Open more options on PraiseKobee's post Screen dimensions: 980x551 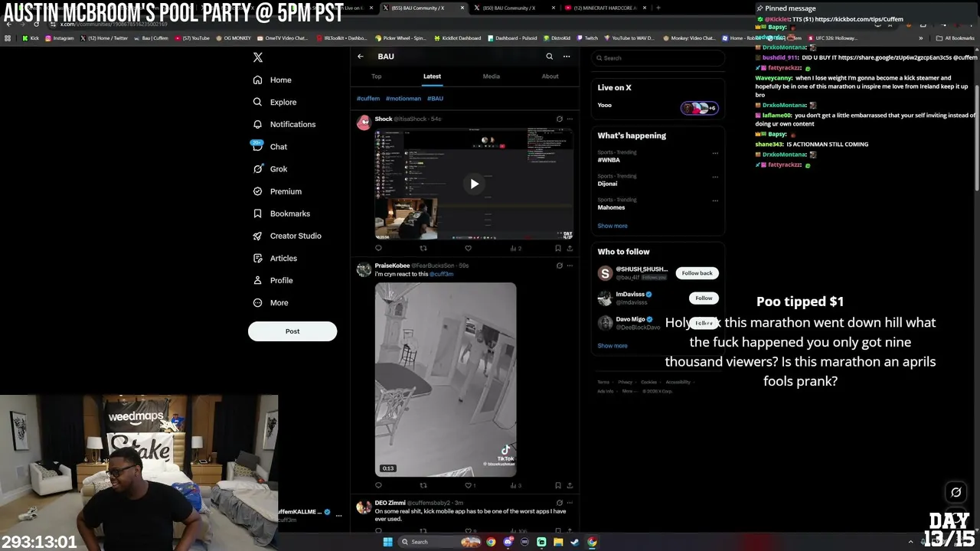570,266
